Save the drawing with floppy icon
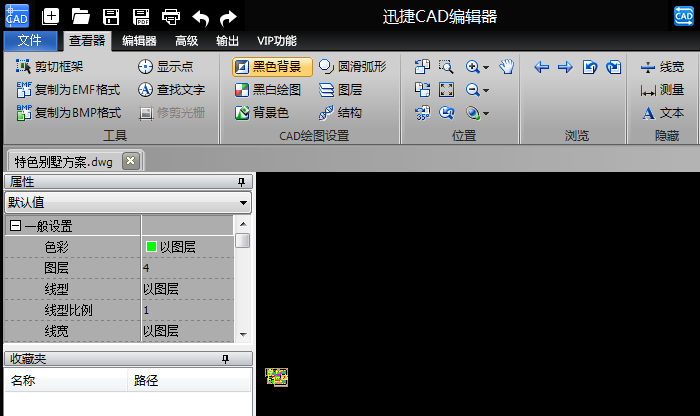Image resolution: width=700 pixels, height=416 pixels. 111,17
